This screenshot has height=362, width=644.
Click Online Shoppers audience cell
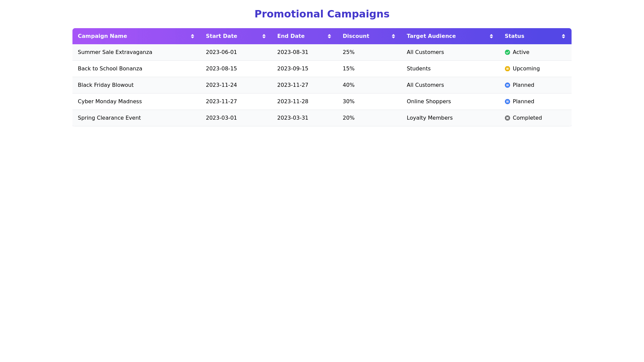coord(429,102)
